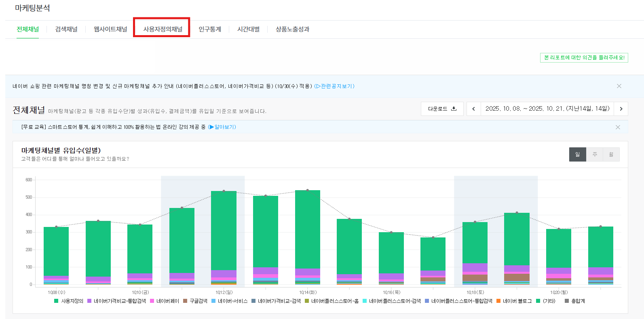Switch chart to weekly (주) view
The image size is (644, 319).
(x=595, y=154)
